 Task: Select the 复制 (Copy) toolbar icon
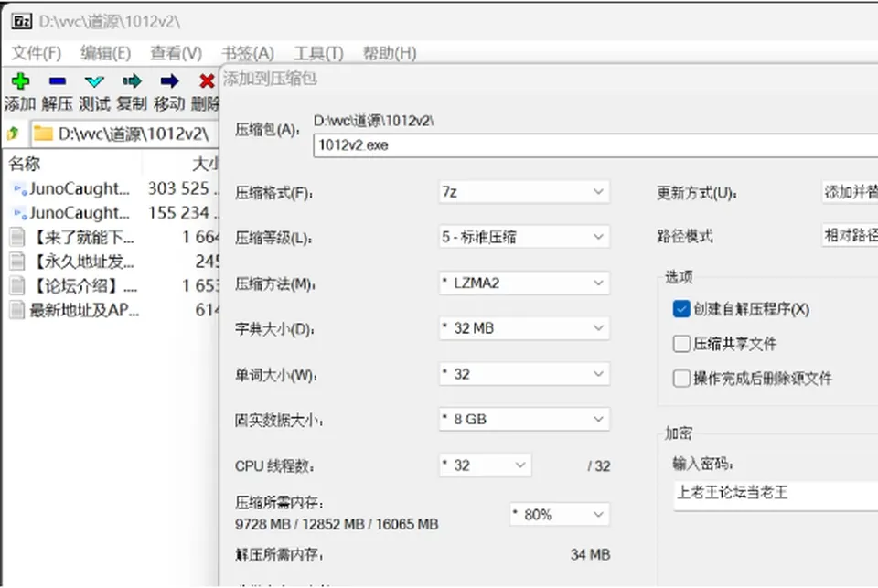[132, 81]
